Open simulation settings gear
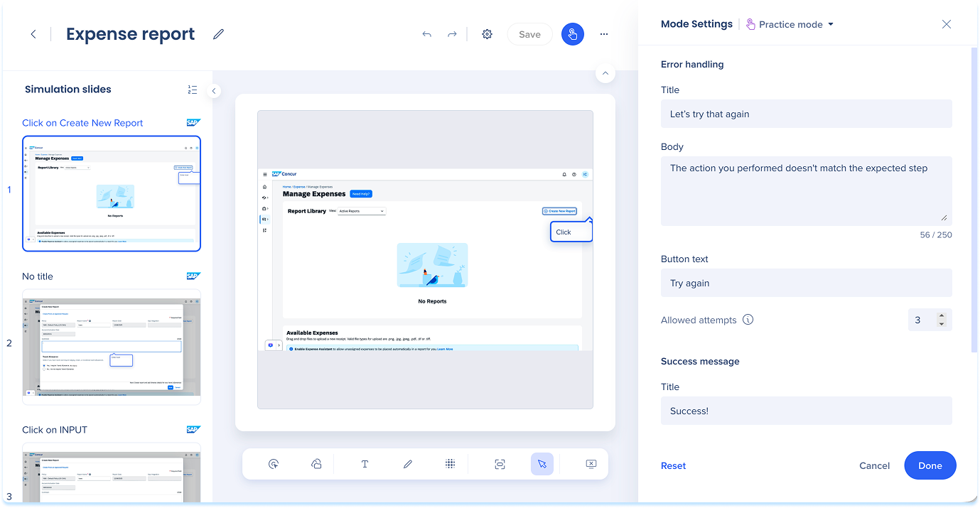 click(x=487, y=34)
